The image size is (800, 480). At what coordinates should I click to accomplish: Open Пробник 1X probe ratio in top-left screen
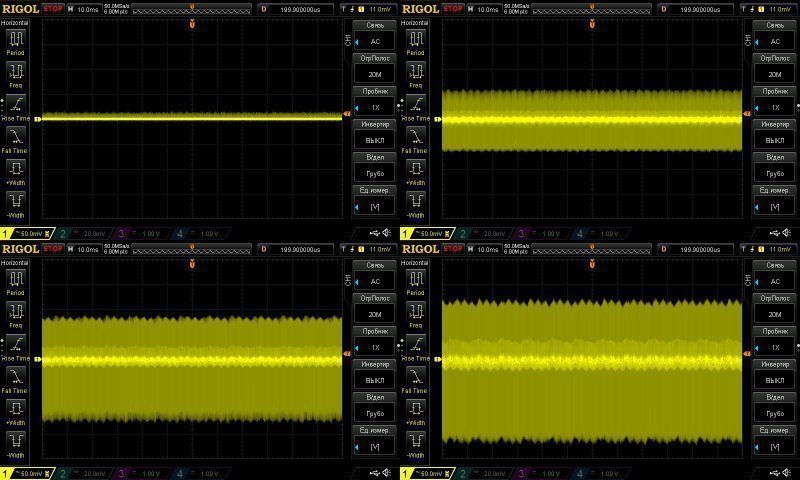click(375, 101)
